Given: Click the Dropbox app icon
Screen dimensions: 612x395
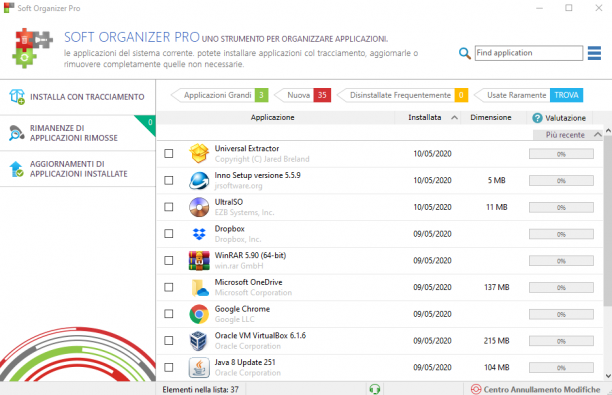Looking at the screenshot, I should click(199, 234).
